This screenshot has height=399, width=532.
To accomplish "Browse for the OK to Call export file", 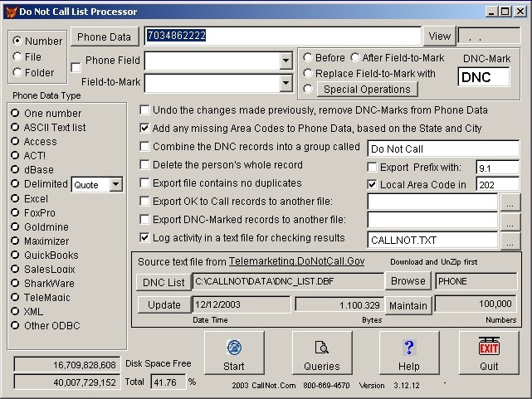I will pos(510,202).
